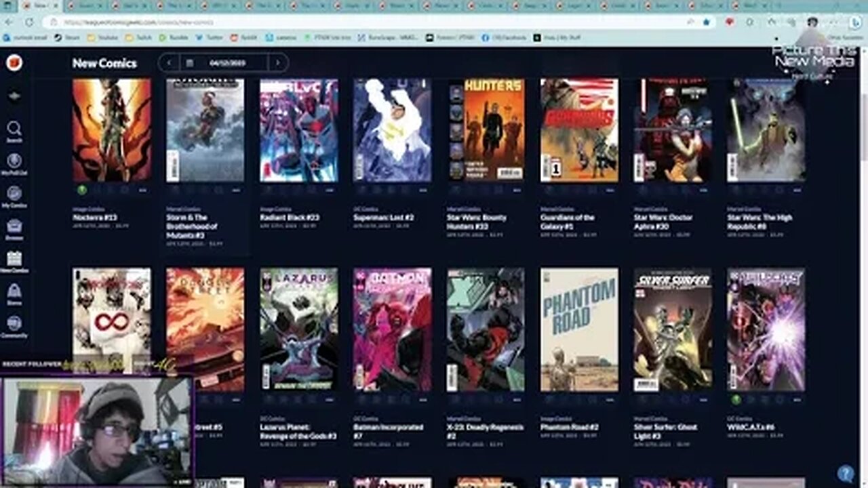This screenshot has width=868, height=488.
Task: Open the Batman Incorporated #7 cover
Action: coord(393,329)
